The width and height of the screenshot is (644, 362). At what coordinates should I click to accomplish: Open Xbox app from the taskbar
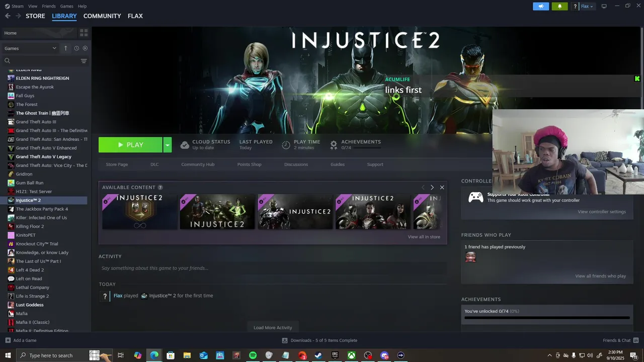352,355
